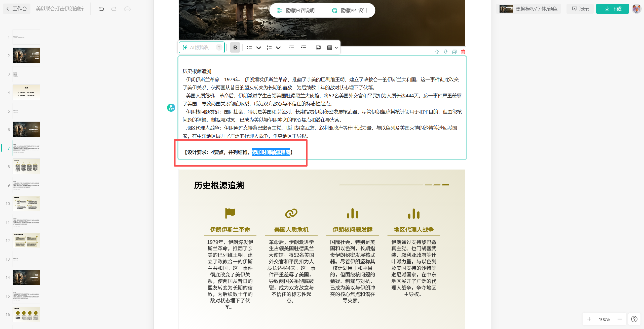Click the red delete slide icon
This screenshot has height=329, width=644.
click(x=463, y=52)
